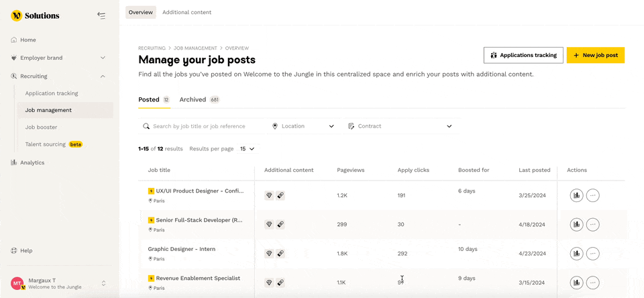
Task: Click diamond additional-content icon in Graphic Designer row
Action: pyautogui.click(x=269, y=253)
